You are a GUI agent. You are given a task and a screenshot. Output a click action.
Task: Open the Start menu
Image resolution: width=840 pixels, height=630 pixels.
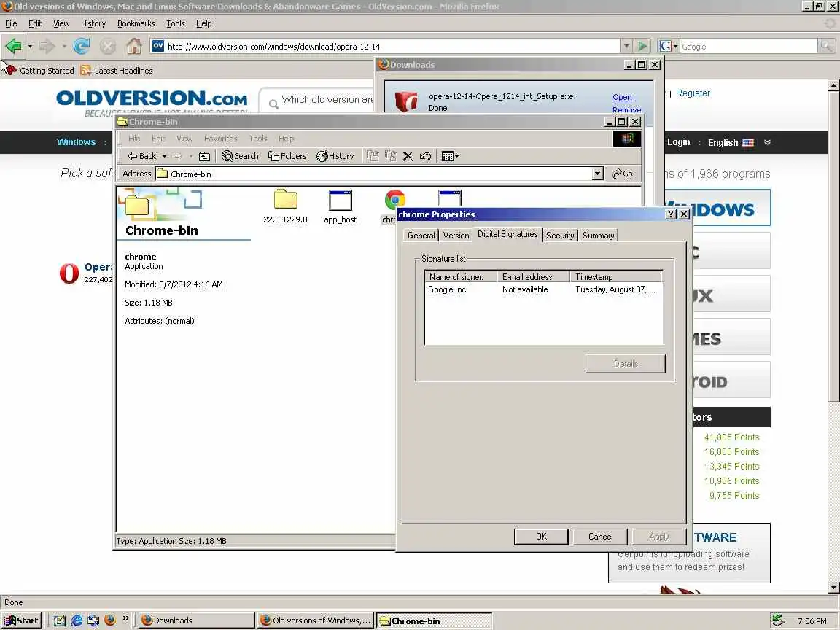(21, 621)
